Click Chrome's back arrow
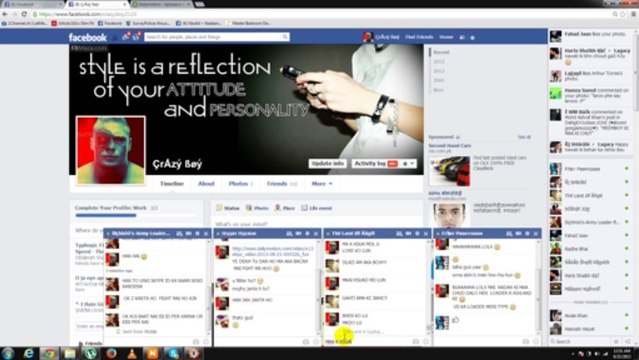Image resolution: width=639 pixels, height=360 pixels. (x=5, y=14)
